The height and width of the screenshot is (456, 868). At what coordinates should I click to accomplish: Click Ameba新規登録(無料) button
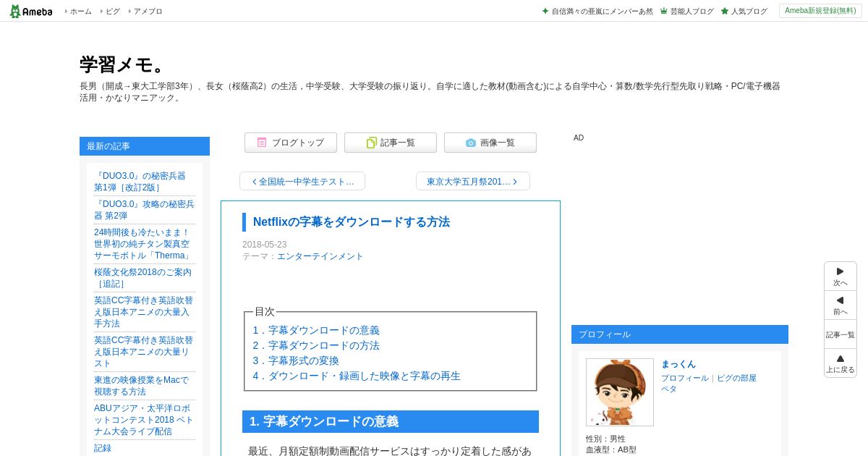pyautogui.click(x=820, y=11)
